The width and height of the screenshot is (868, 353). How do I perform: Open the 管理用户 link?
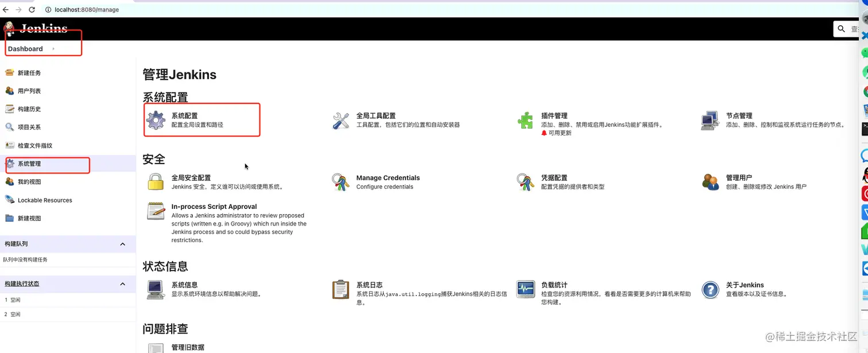click(739, 178)
